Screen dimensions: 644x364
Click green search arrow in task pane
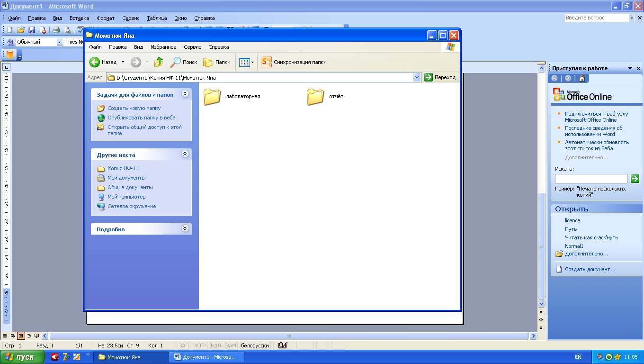(635, 179)
